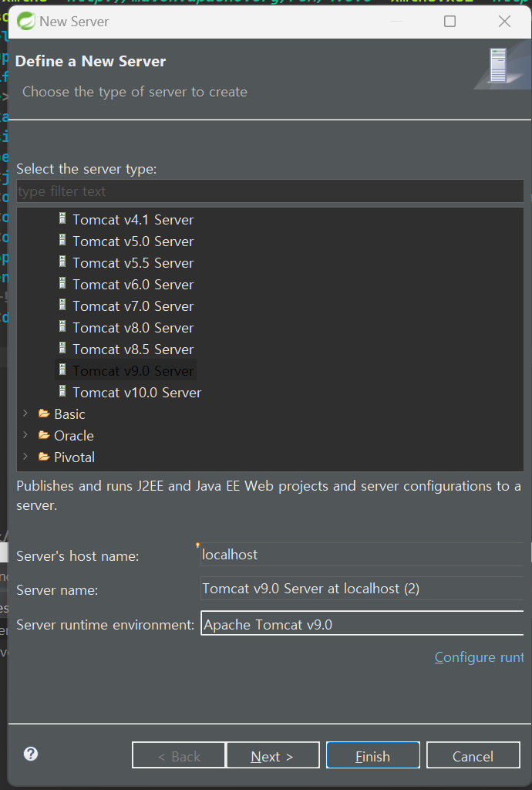Select the text 'Tomcat v6.0 Server'
Viewport: 532px width, 790px height.
tap(133, 285)
